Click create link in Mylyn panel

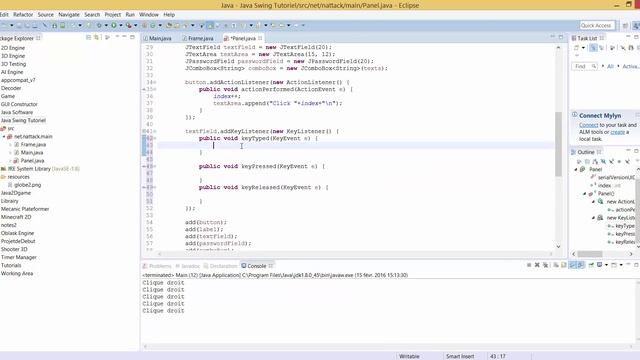[x=617, y=132]
